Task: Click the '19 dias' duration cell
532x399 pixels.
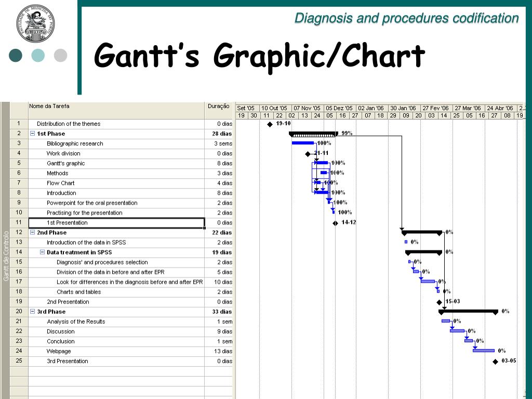Action: coord(219,252)
